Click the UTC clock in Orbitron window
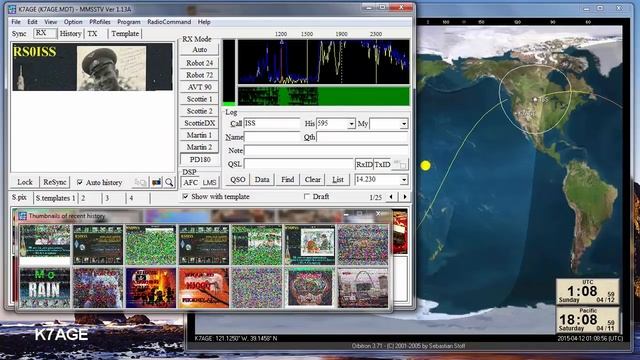The image size is (640, 360). (x=587, y=291)
